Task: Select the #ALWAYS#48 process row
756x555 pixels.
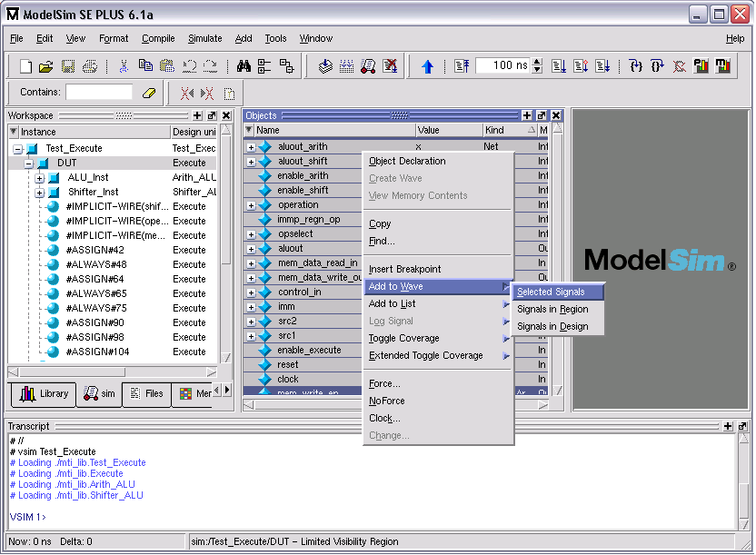Action: (x=113, y=264)
